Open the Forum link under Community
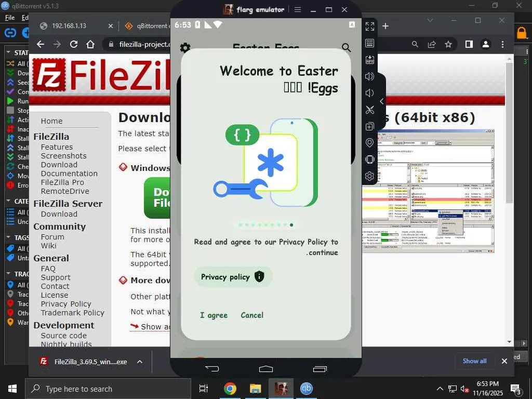Image resolution: width=532 pixels, height=399 pixels. pos(52,237)
